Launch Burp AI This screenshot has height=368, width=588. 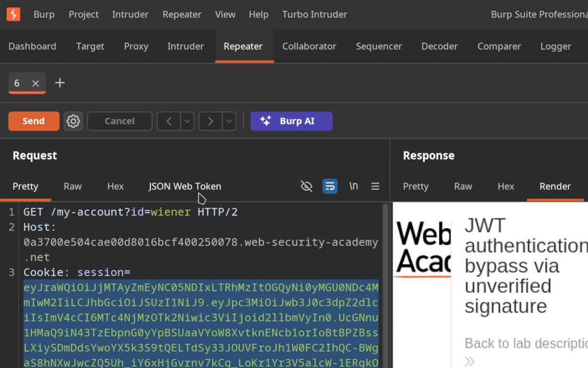tap(292, 121)
